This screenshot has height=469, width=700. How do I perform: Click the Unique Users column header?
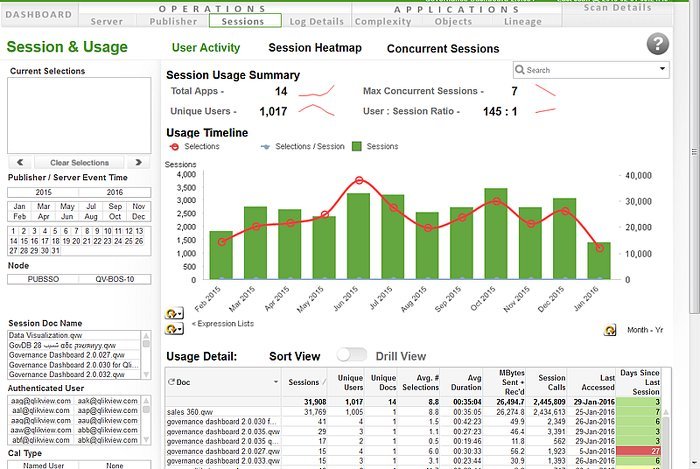346,382
